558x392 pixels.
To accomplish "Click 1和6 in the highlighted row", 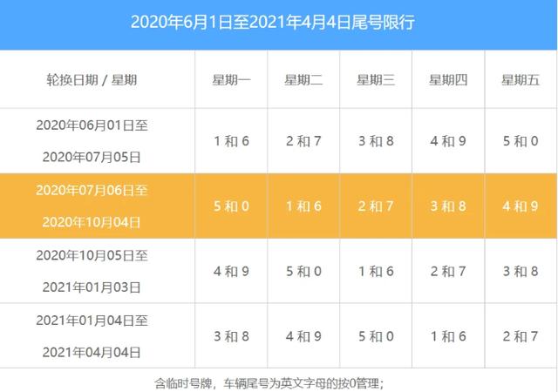I will pyautogui.click(x=303, y=206).
